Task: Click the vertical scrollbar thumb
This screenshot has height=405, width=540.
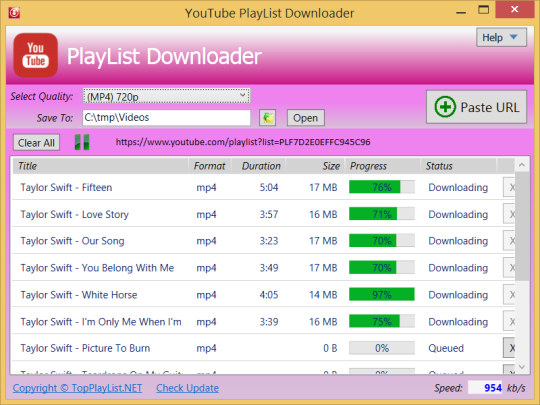Action: (x=522, y=226)
